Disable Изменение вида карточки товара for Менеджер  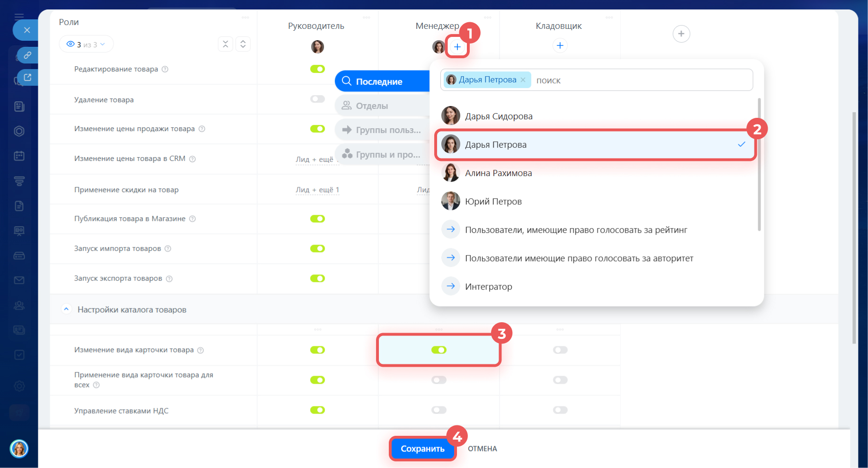pyautogui.click(x=438, y=350)
